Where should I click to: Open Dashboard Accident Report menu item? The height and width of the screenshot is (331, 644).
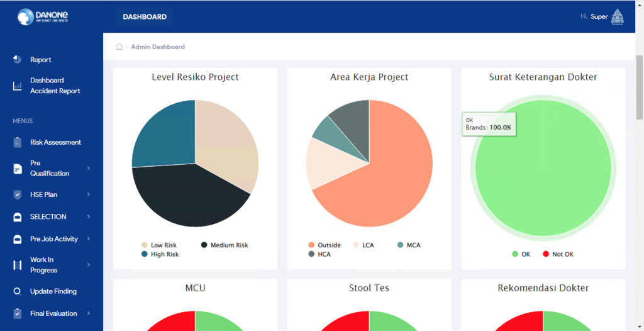[x=55, y=86]
